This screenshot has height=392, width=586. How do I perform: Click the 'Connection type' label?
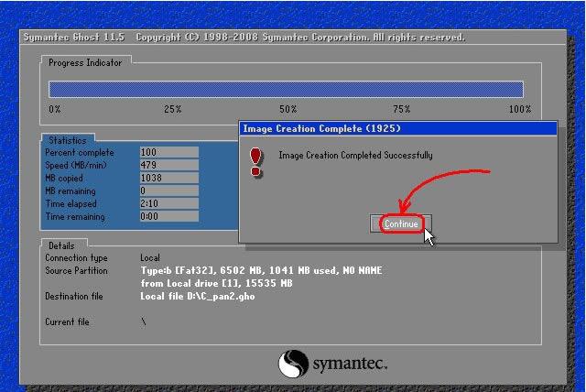[x=76, y=258]
